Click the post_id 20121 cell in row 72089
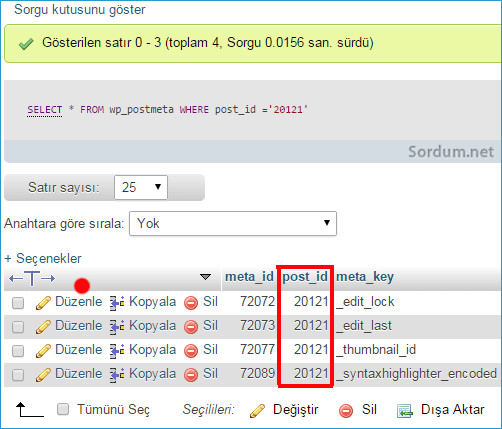This screenshot has width=502, height=429. point(311,373)
